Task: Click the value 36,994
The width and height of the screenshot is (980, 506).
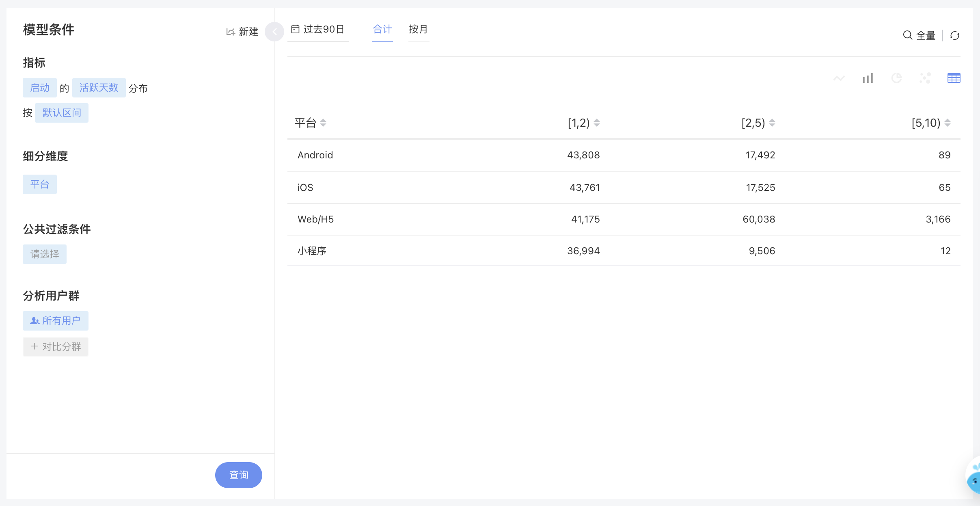Action: tap(583, 251)
